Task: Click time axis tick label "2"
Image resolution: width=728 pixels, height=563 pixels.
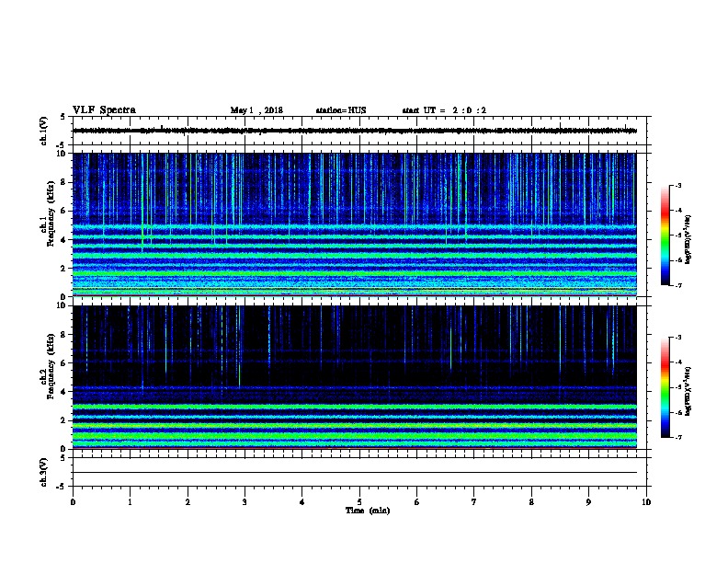Action: (x=188, y=502)
